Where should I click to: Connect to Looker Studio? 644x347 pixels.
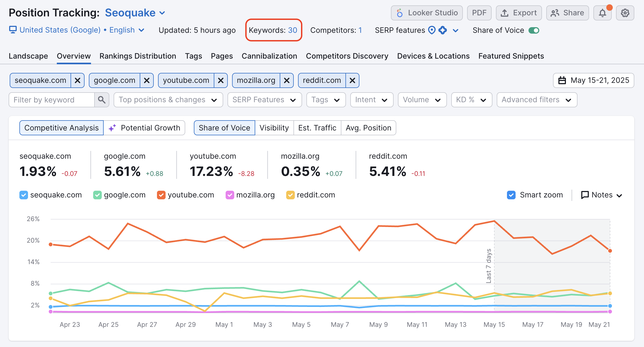click(426, 13)
